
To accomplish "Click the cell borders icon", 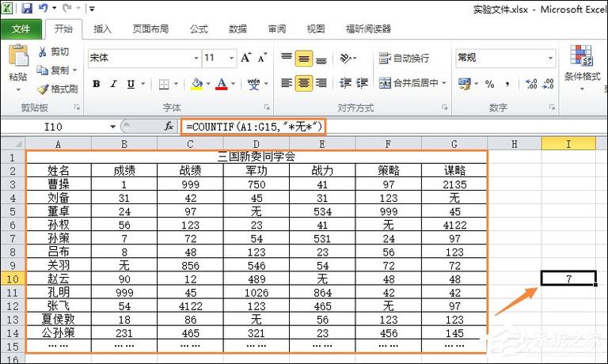I will click(x=164, y=84).
